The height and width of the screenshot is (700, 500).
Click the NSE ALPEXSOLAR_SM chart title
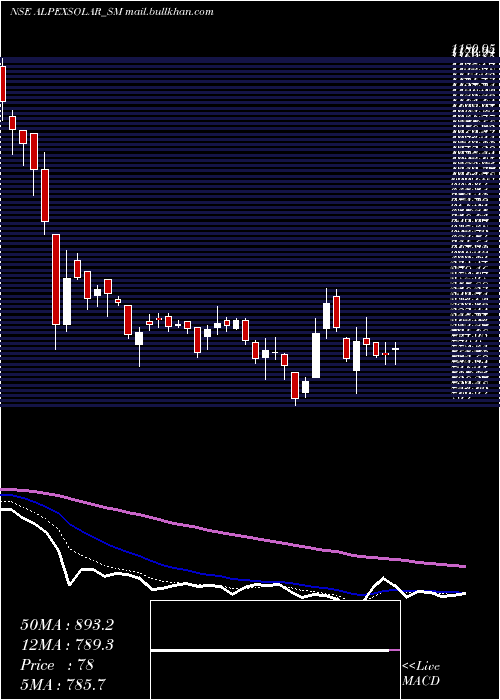(x=66, y=12)
